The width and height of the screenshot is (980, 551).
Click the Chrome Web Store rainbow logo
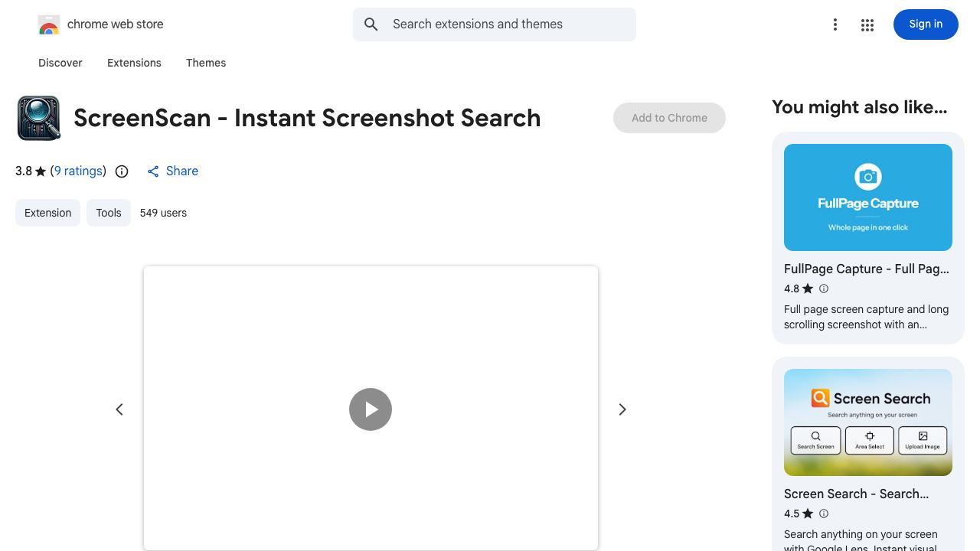point(49,24)
